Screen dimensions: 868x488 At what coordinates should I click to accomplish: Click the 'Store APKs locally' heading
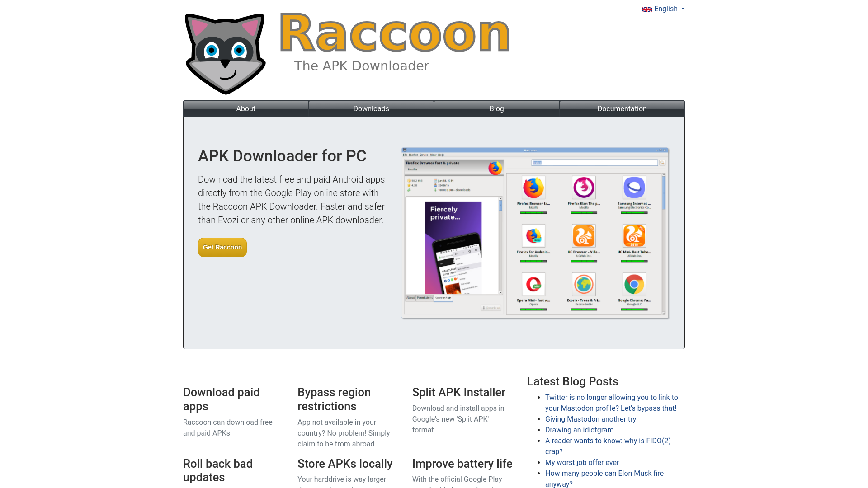pyautogui.click(x=345, y=464)
